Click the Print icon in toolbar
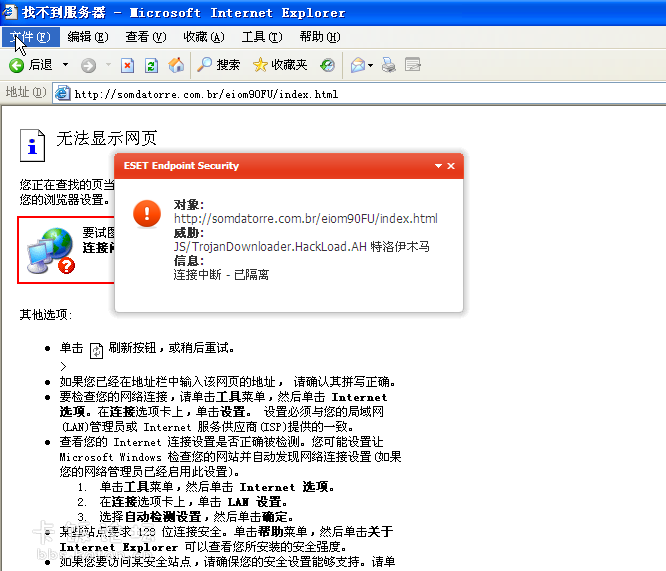The image size is (666, 571). (x=389, y=65)
